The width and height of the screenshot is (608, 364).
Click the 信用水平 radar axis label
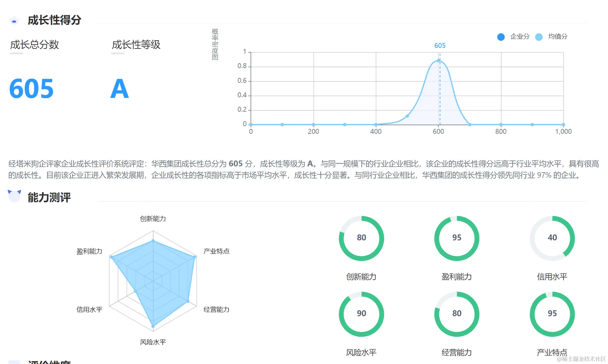click(89, 309)
